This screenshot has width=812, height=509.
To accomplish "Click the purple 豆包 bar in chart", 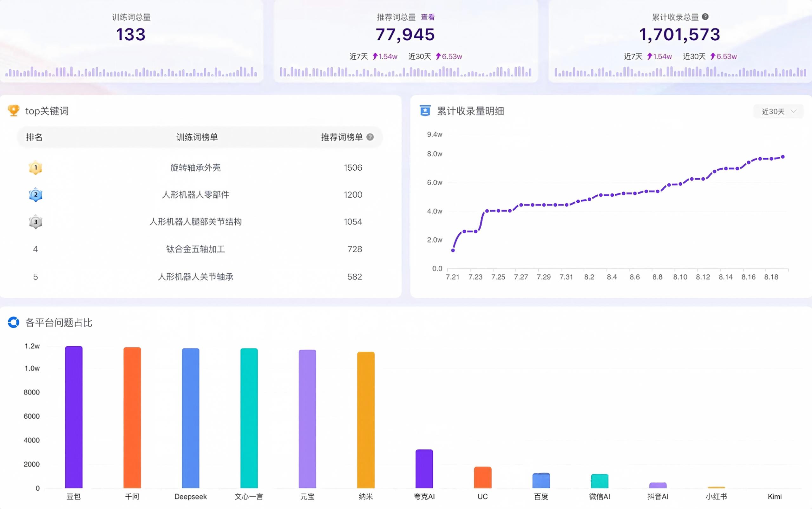I will [x=74, y=417].
